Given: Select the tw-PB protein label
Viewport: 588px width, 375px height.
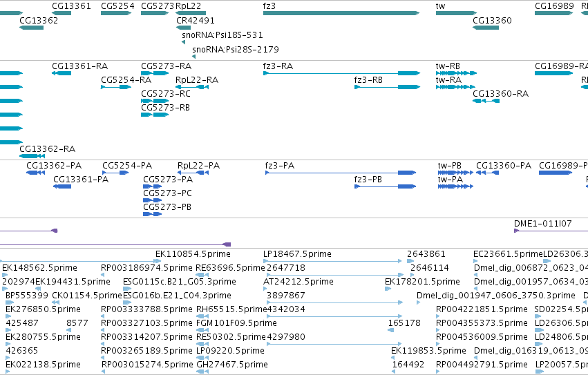Looking at the screenshot, I should (x=450, y=165).
